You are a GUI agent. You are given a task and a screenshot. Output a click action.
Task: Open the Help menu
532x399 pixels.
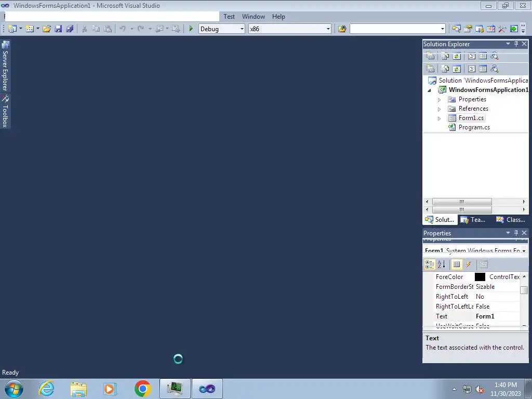tap(278, 16)
